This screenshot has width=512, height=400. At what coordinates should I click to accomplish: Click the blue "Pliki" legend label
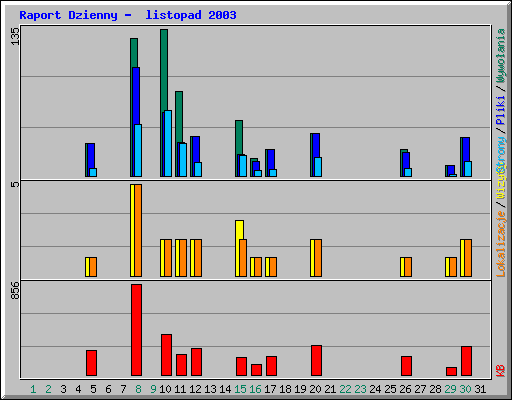[x=501, y=110]
